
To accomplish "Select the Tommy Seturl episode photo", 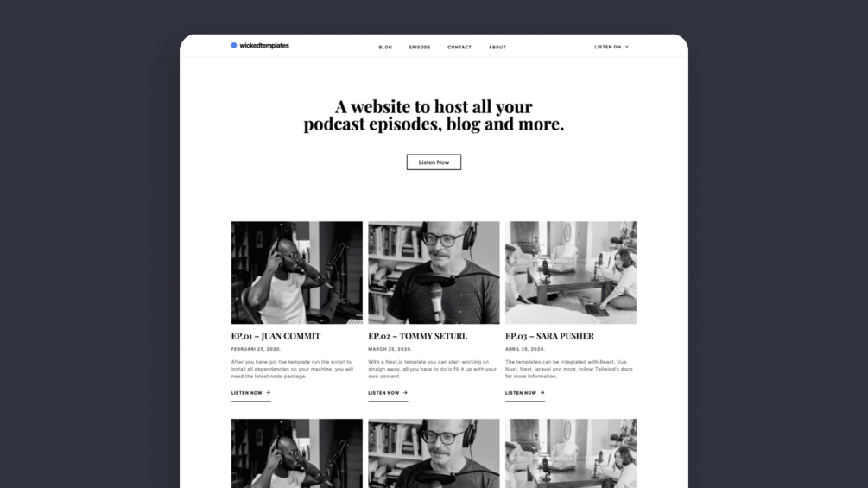I will point(434,273).
